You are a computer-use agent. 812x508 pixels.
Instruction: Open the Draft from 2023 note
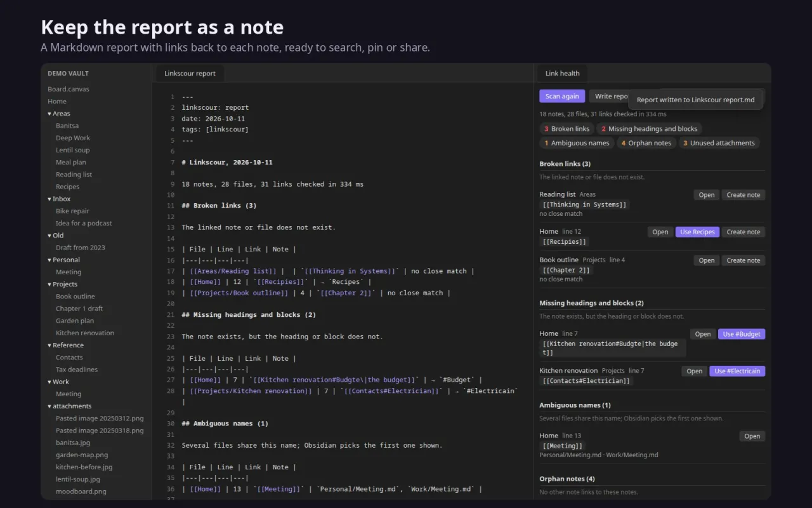81,248
